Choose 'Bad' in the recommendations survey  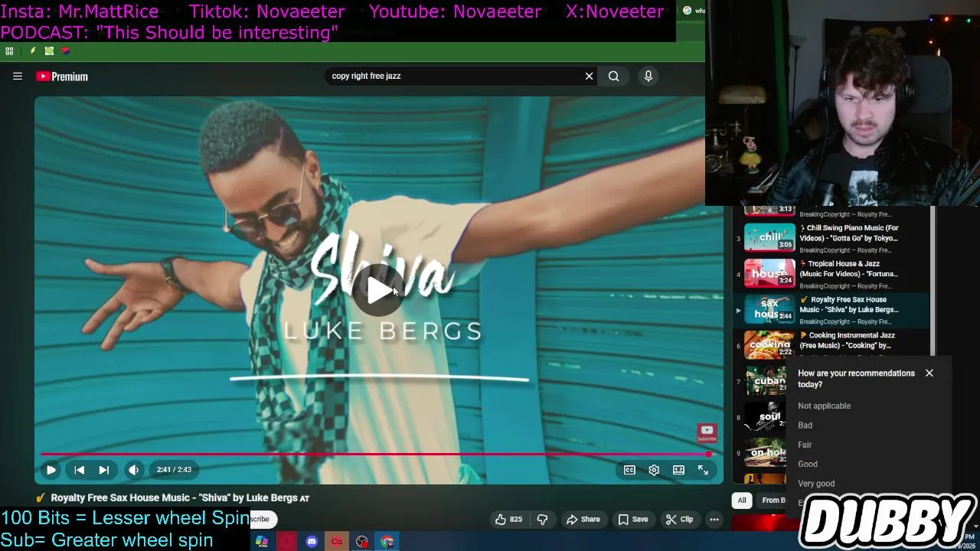pos(805,425)
